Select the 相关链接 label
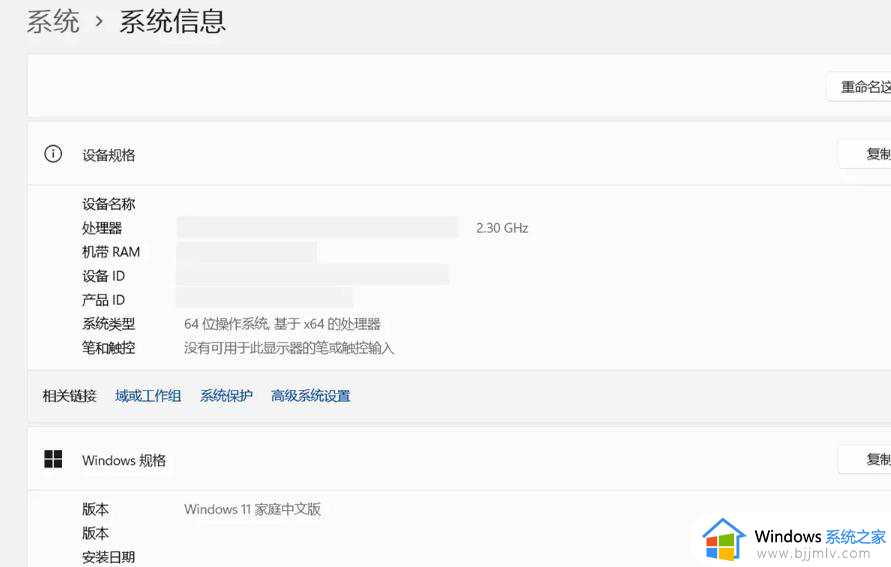891x567 pixels. [69, 396]
